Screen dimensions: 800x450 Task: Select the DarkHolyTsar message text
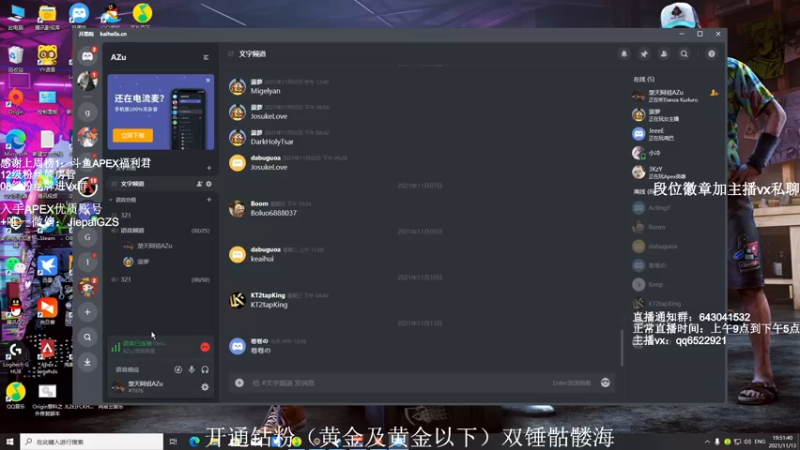(272, 142)
